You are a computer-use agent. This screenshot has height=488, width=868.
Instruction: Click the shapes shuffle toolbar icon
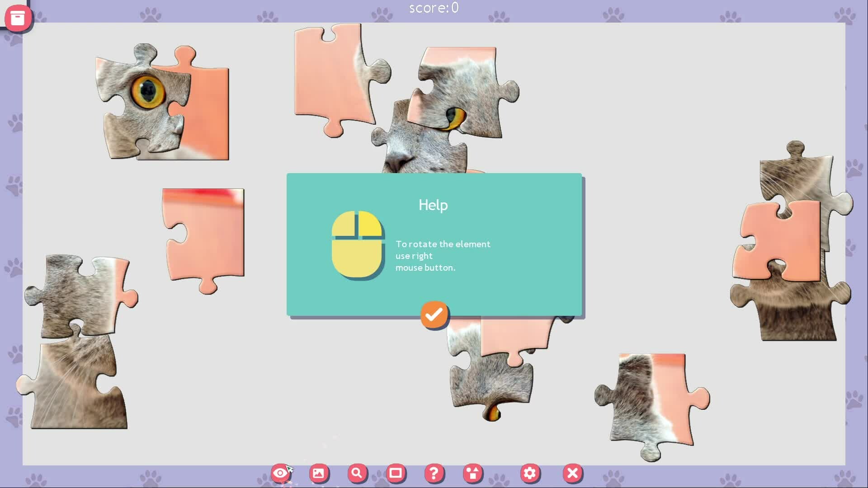[x=473, y=473]
